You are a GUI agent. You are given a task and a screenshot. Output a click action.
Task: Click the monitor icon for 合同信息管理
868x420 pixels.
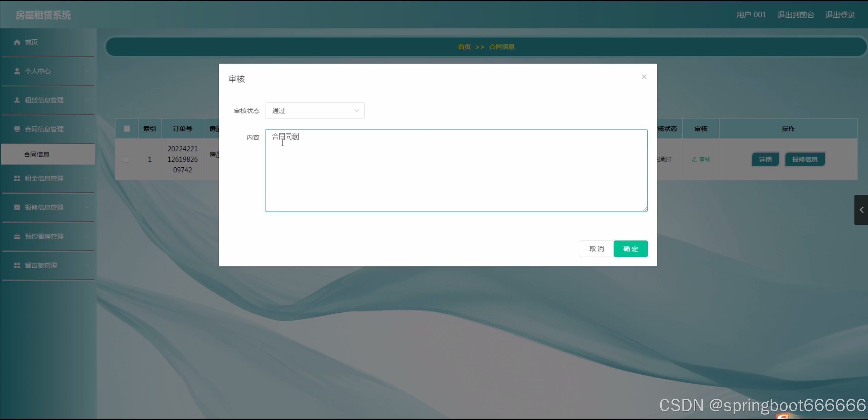tap(17, 129)
